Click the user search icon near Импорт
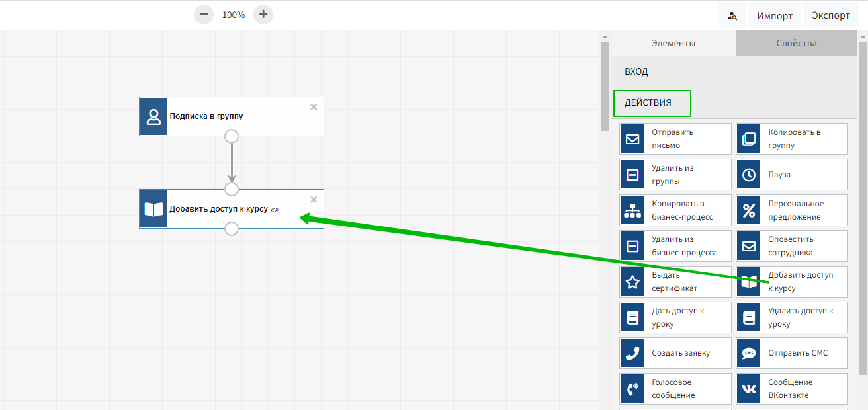 point(732,15)
